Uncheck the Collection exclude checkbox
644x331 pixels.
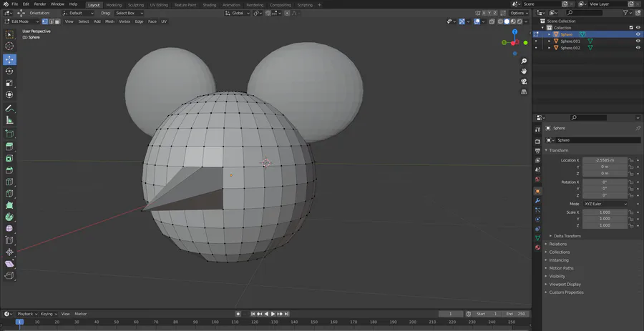631,28
